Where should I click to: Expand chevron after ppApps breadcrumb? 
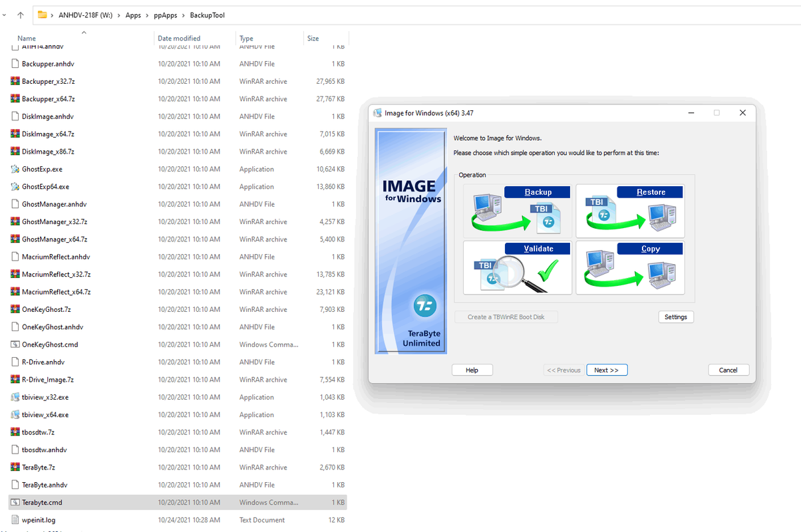click(x=184, y=15)
